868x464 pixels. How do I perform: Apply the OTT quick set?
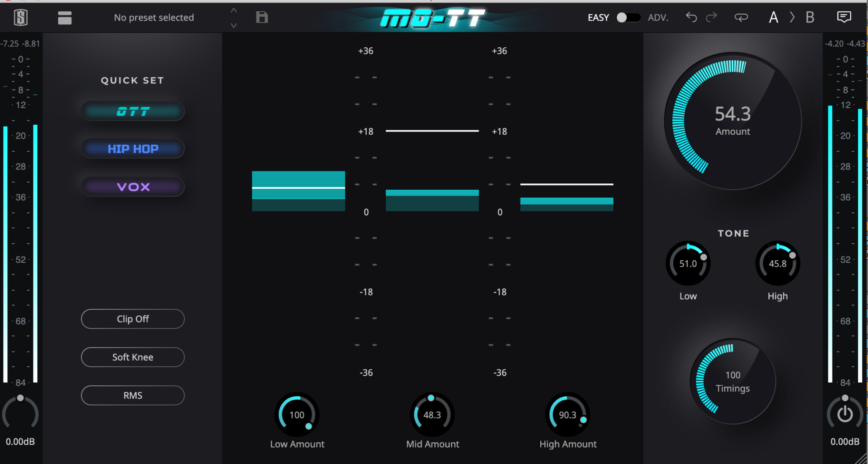click(x=133, y=111)
